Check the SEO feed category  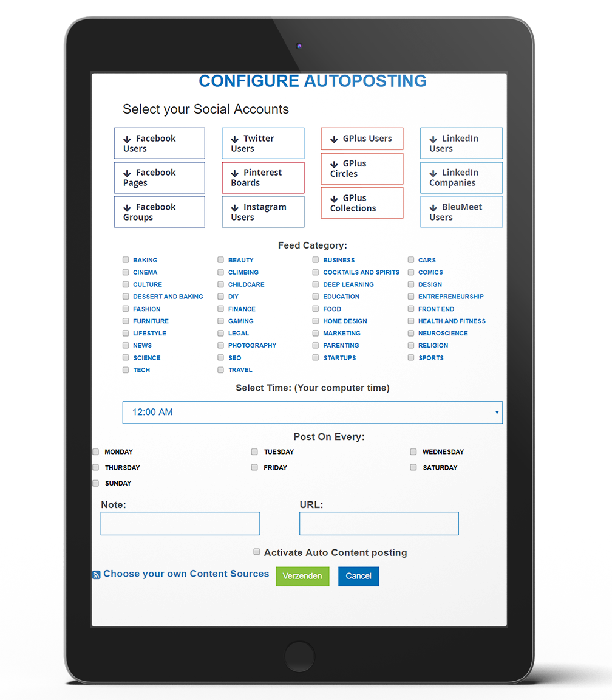click(221, 357)
